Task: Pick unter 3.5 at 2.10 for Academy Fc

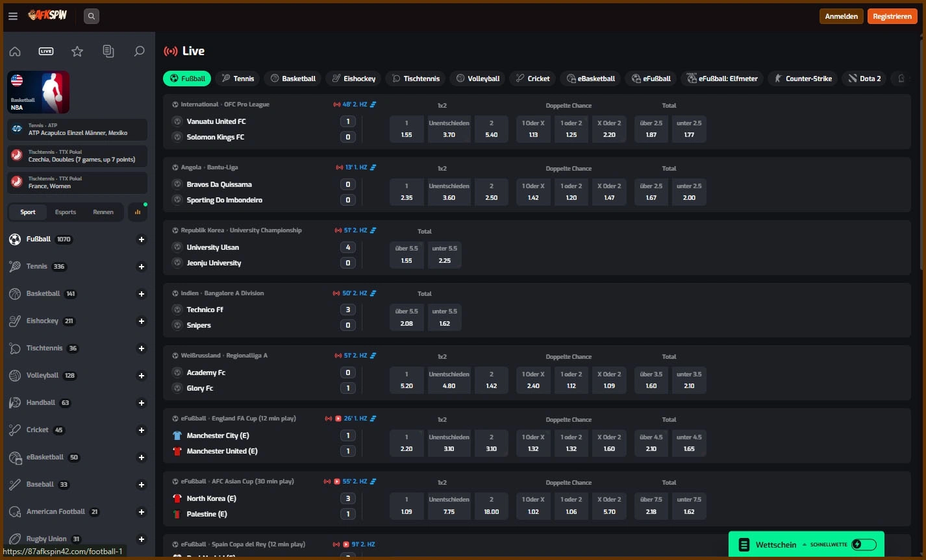Action: pos(689,380)
